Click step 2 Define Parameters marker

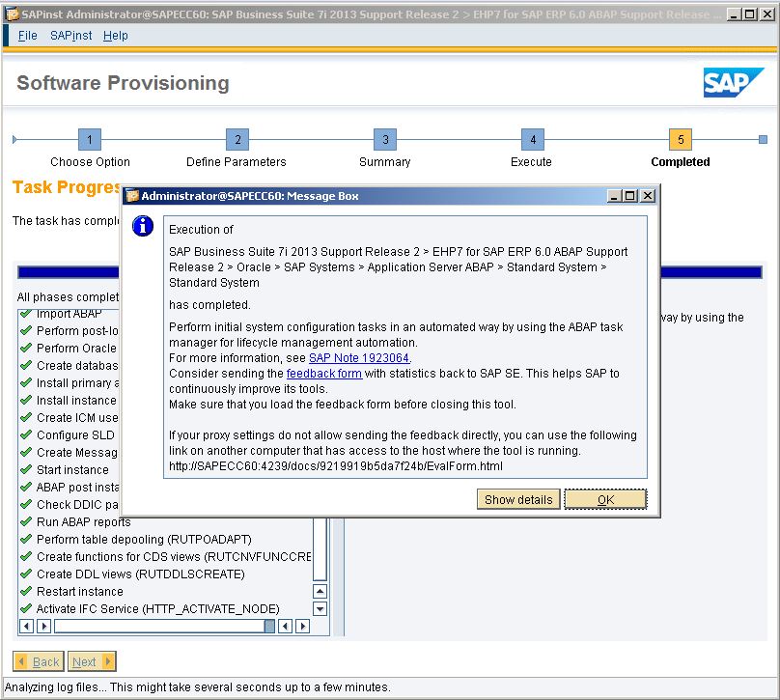[x=237, y=139]
